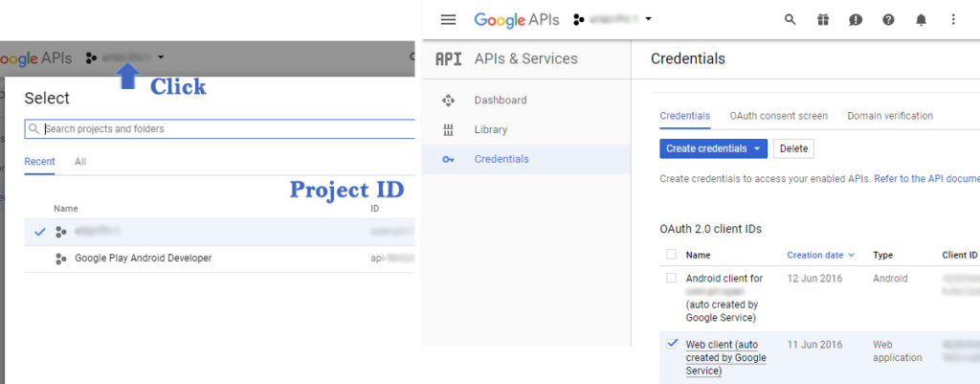
Task: Switch to All tab in Select dialog
Action: click(80, 161)
